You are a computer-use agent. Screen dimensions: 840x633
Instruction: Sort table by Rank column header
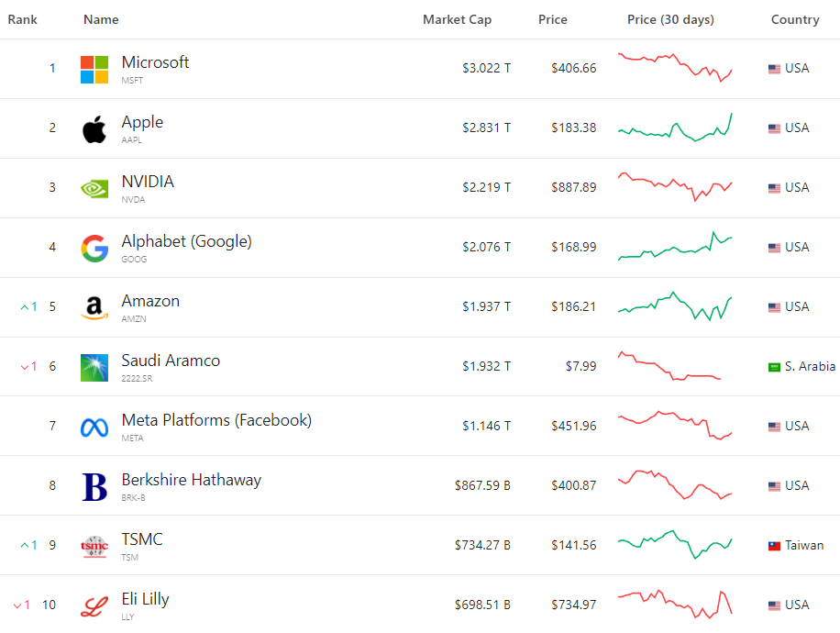click(23, 19)
